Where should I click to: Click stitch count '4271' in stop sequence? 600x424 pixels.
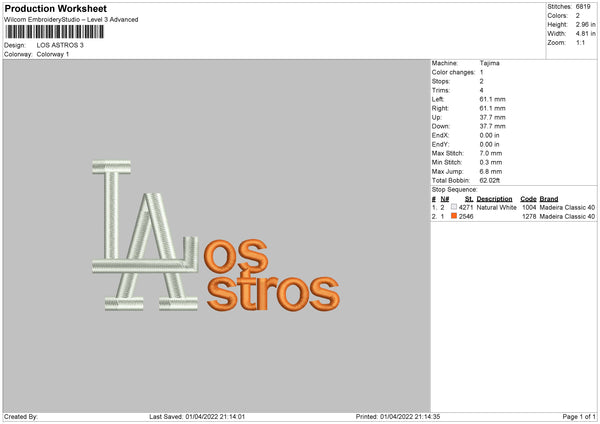click(466, 207)
